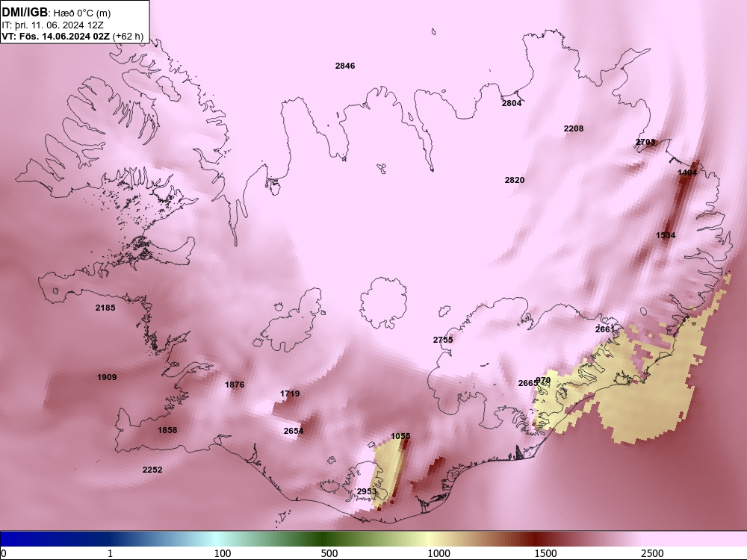This screenshot has height=560, width=747.
Task: Click the 0 mark on color scale
Action: point(4,553)
